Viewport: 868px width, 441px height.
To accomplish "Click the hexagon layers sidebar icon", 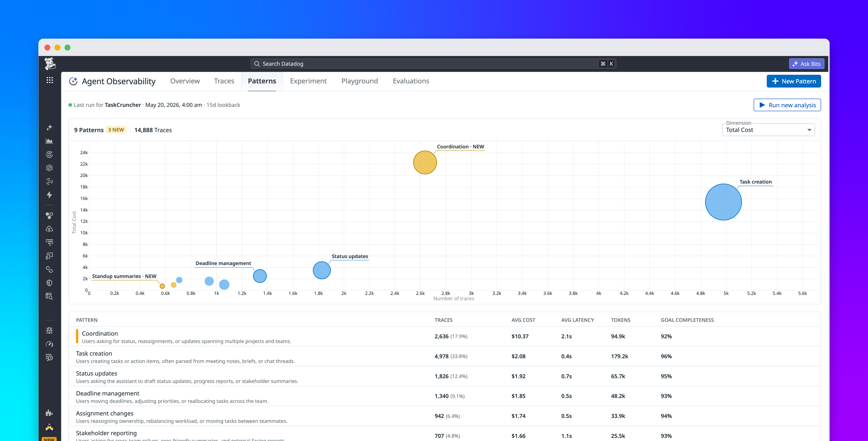I will tap(50, 168).
